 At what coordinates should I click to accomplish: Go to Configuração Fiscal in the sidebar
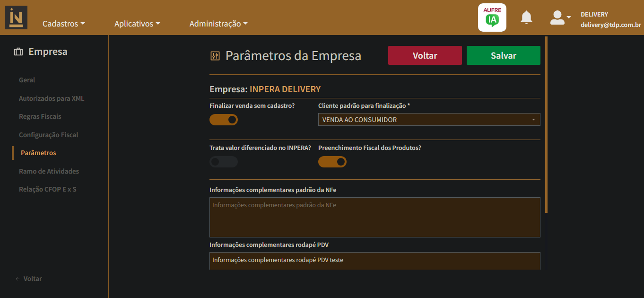[49, 135]
